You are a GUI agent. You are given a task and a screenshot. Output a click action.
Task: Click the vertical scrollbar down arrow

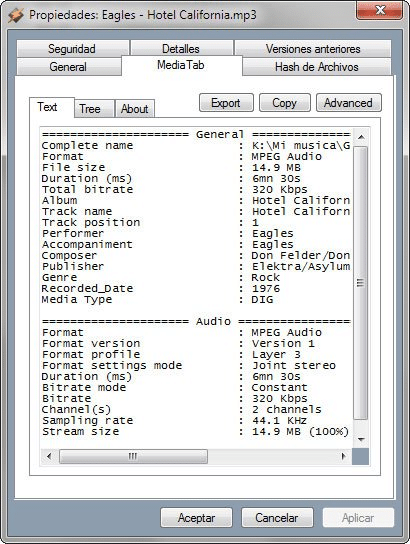(x=361, y=440)
